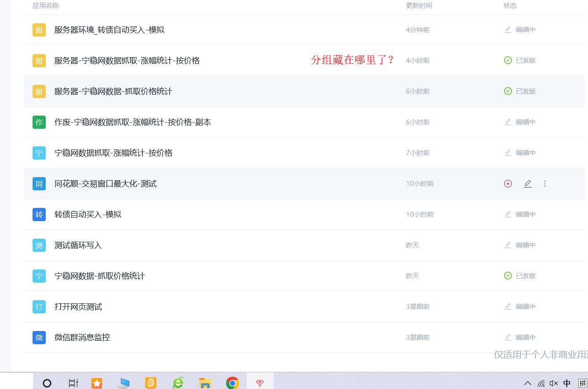Screen dimensions: 588x389
Task: Open the orange square app on taskbar
Action: [x=151, y=383]
